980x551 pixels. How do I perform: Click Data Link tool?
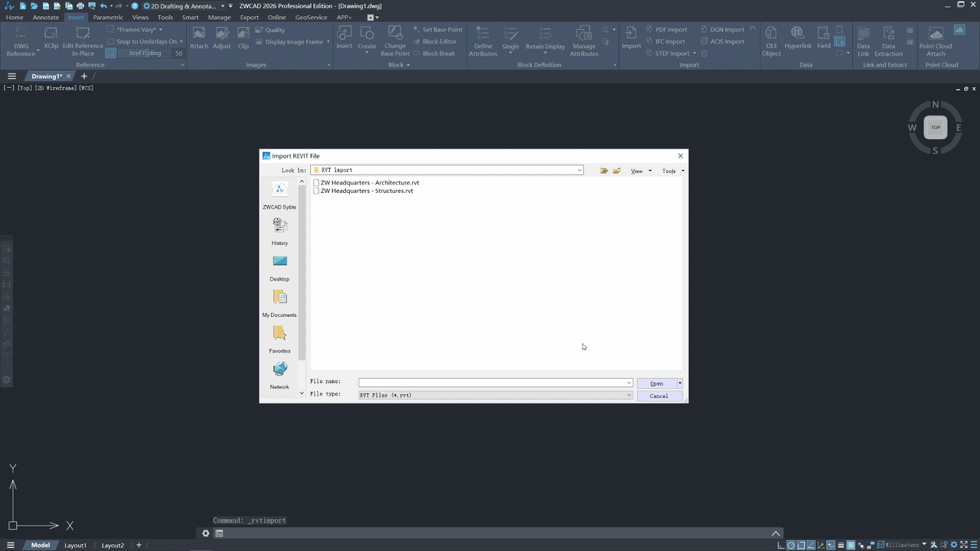point(864,42)
